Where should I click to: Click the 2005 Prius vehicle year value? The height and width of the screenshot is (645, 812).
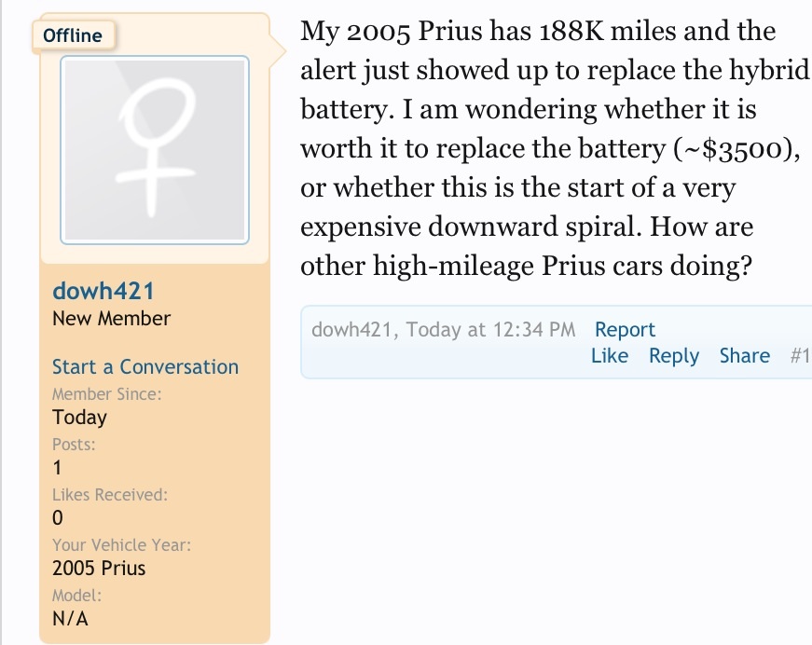99,568
